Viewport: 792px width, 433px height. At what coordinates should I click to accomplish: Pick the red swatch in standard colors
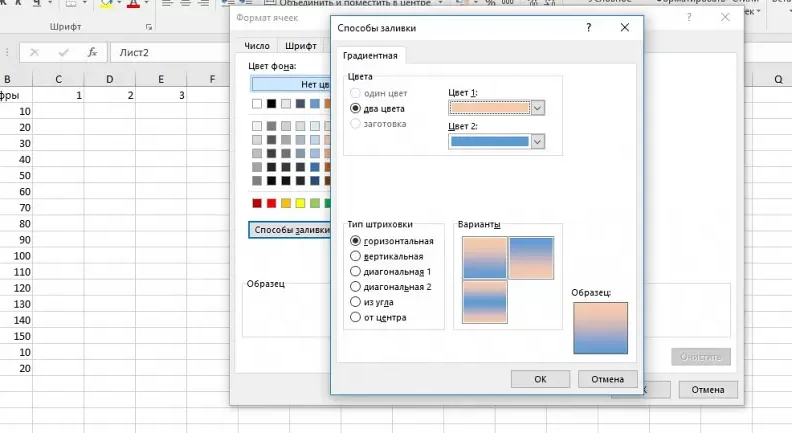coord(271,204)
